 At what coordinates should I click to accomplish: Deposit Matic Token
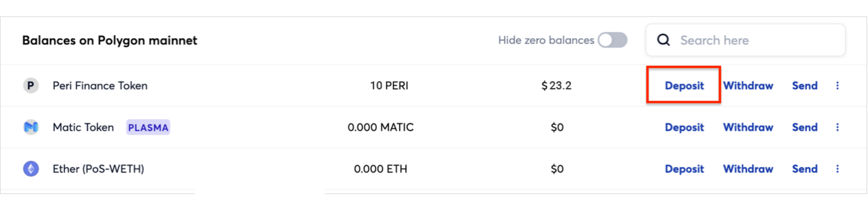(x=684, y=127)
